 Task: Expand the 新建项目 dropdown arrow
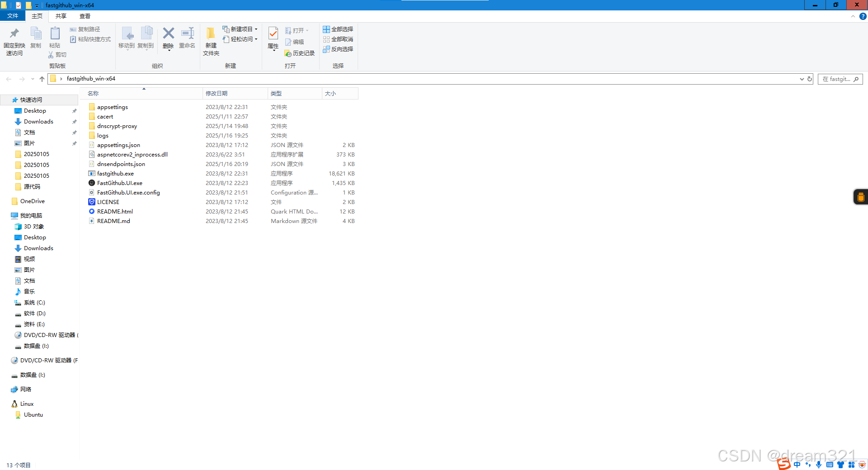click(x=255, y=29)
